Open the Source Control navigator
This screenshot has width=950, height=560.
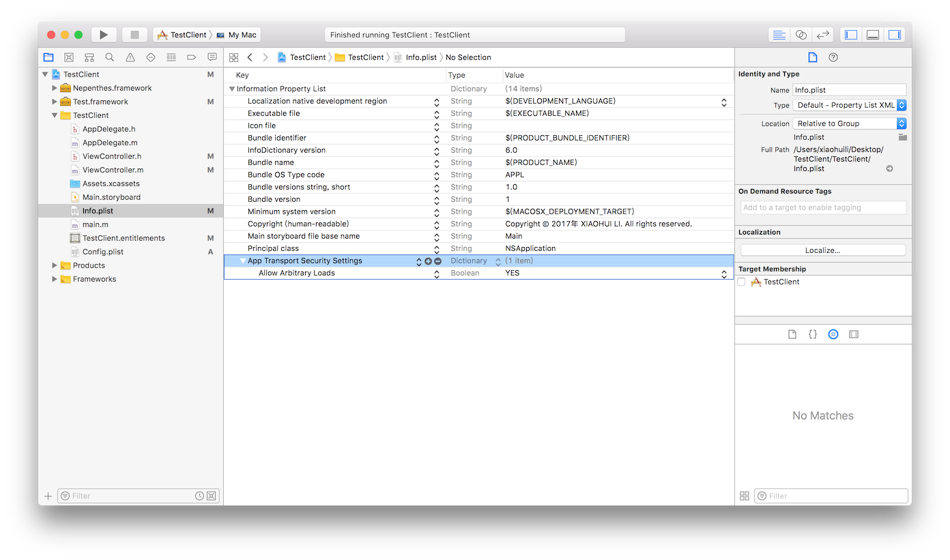coord(69,57)
